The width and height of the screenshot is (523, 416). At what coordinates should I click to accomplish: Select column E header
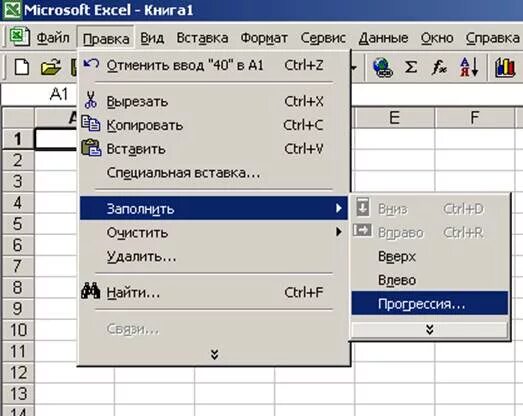[395, 117]
